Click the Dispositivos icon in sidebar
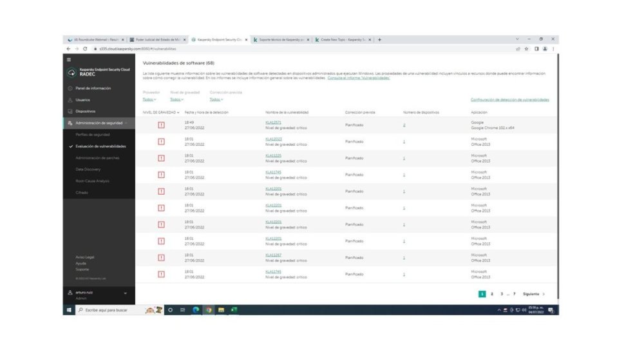The height and width of the screenshot is (363, 644). 70,112
